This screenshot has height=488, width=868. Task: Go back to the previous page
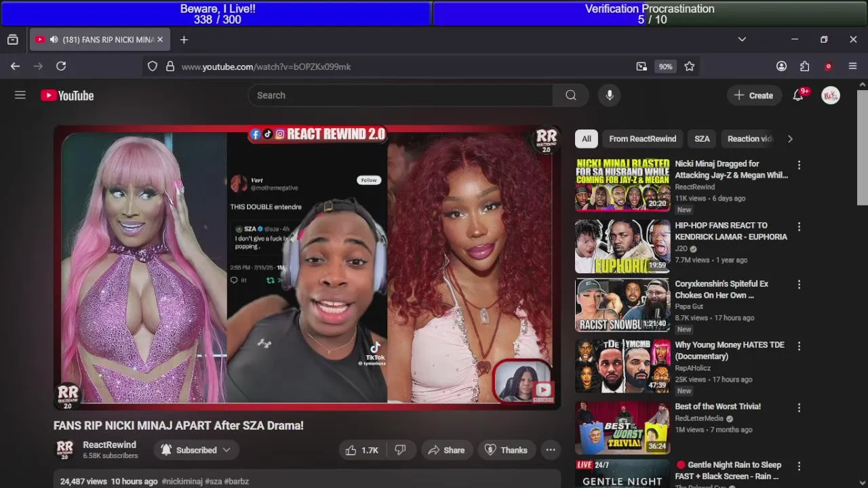[x=15, y=66]
